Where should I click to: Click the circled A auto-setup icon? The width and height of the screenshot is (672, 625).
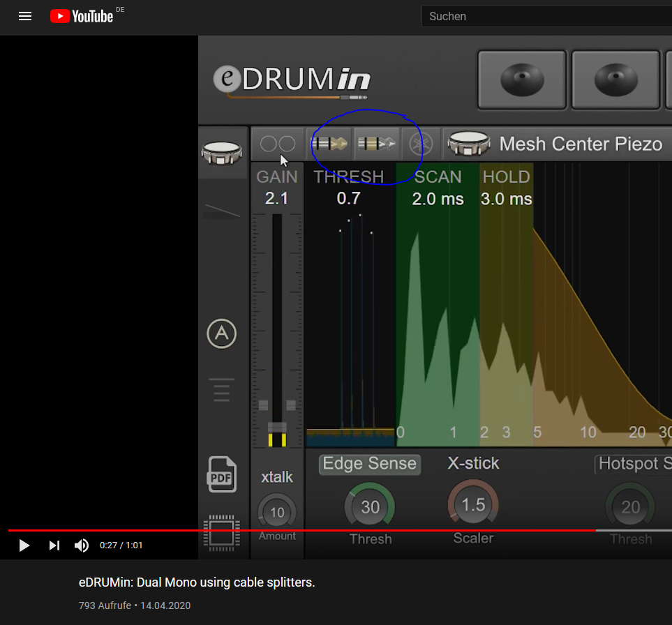(x=222, y=333)
